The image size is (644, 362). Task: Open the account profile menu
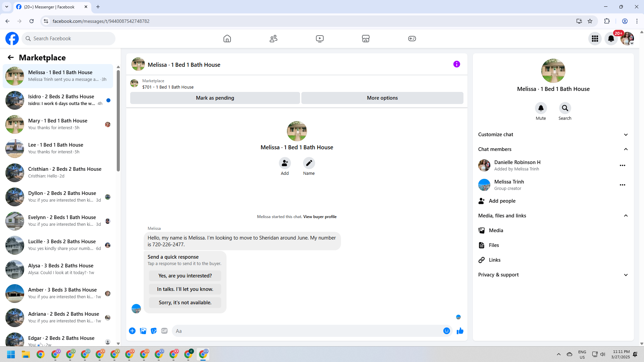point(627,39)
